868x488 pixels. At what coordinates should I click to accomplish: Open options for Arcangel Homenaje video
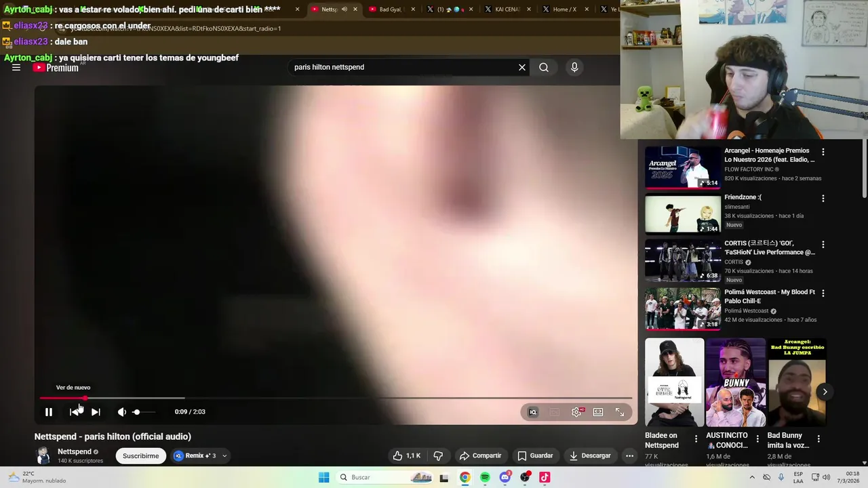[x=823, y=152]
